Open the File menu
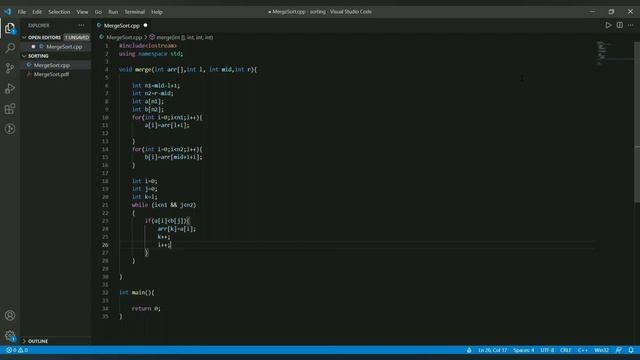This screenshot has height=360, width=640. tap(22, 12)
